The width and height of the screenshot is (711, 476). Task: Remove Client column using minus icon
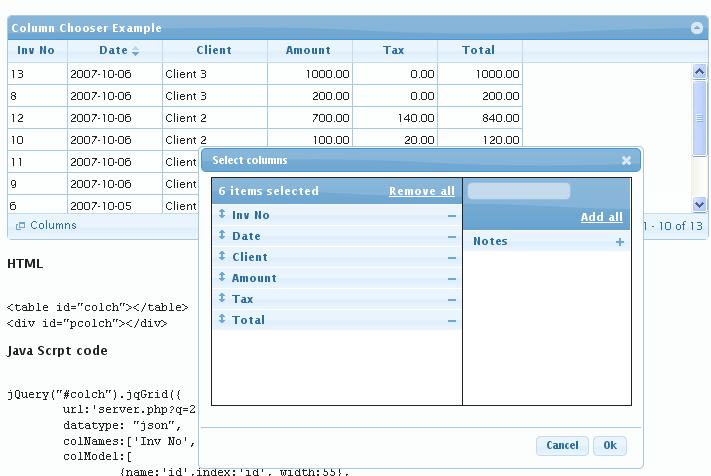(x=452, y=258)
